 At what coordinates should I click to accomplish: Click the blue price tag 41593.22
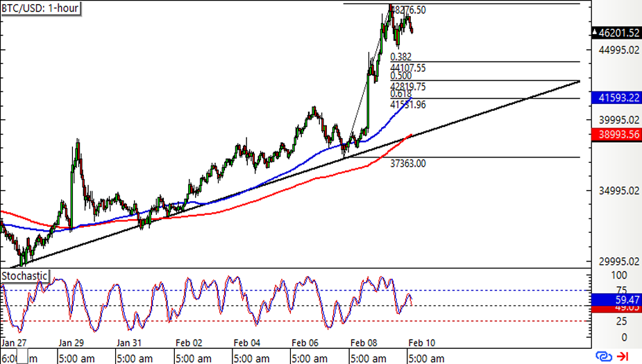tap(614, 99)
